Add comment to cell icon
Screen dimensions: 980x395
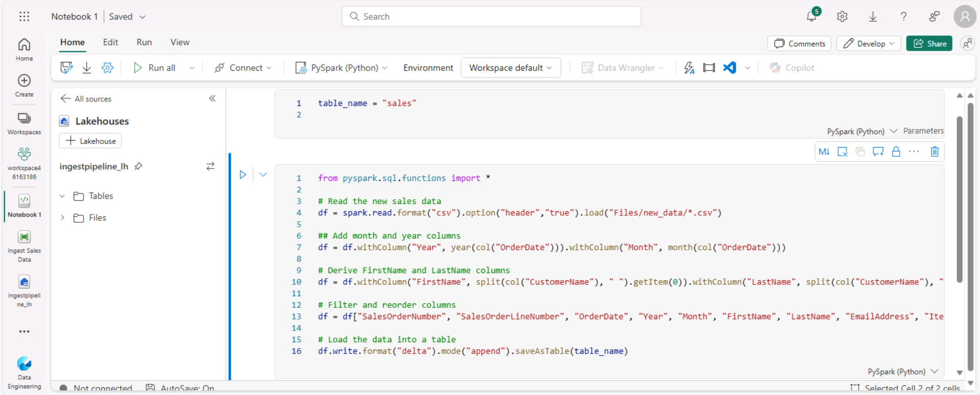tap(878, 152)
